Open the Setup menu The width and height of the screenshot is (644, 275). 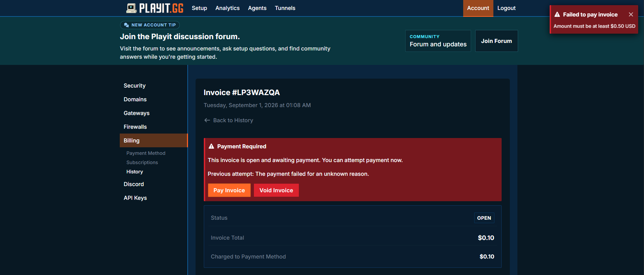(x=199, y=8)
